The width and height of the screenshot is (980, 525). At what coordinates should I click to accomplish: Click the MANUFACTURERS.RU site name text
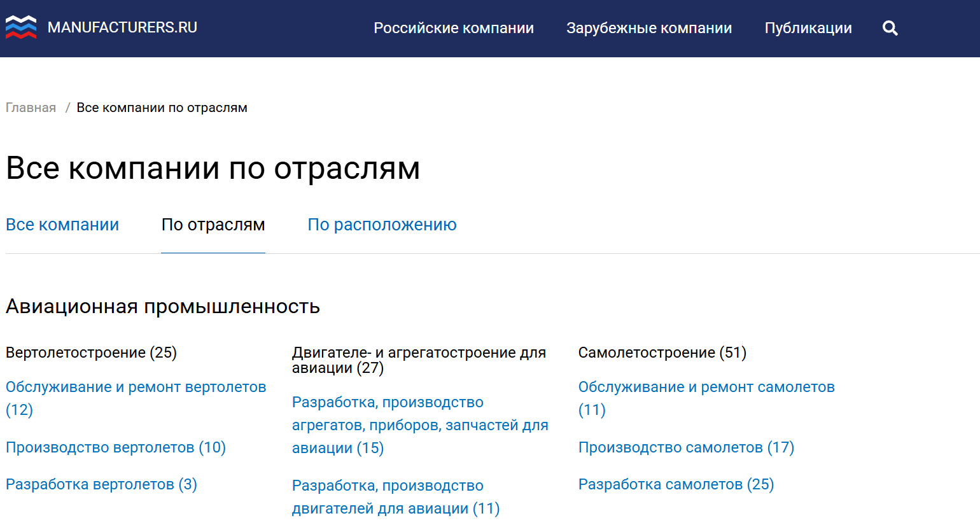click(x=122, y=27)
